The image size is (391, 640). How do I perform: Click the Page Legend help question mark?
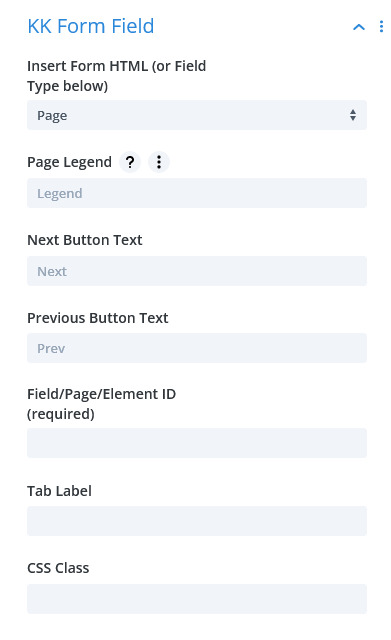[130, 162]
